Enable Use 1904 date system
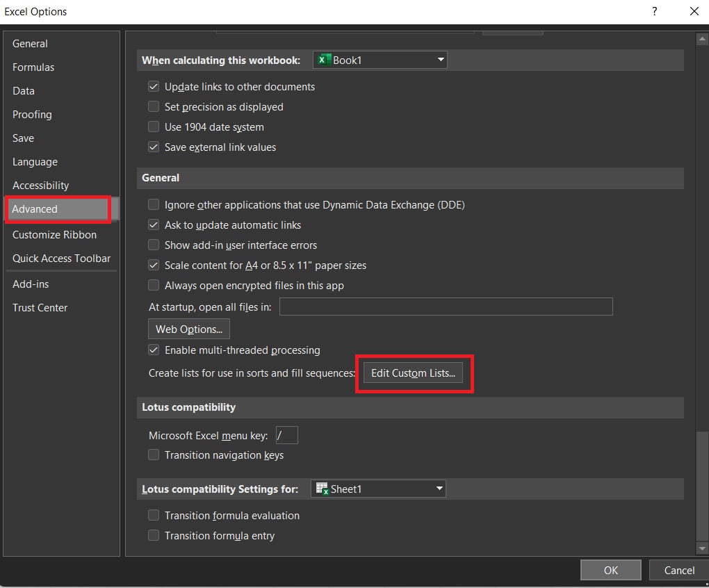 (154, 126)
